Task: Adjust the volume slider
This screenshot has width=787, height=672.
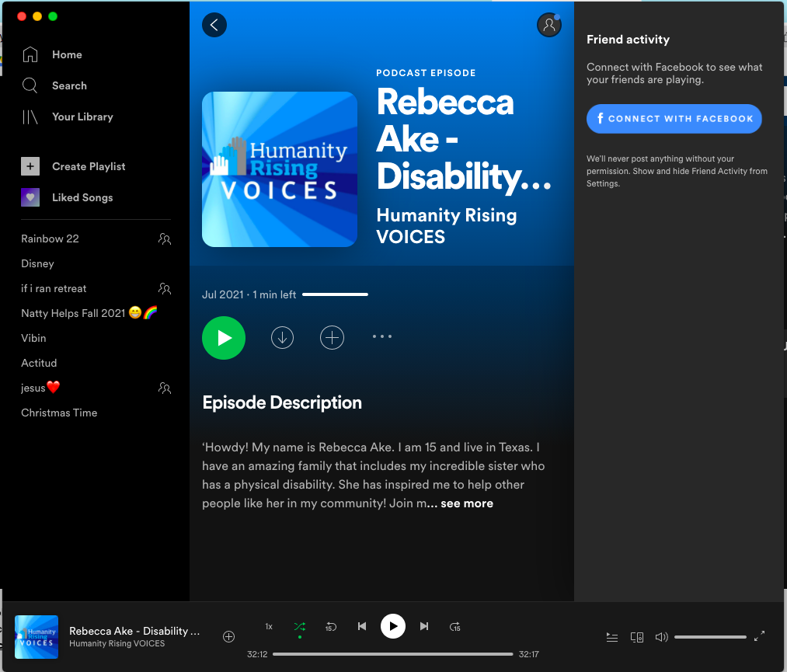Action: [x=710, y=637]
